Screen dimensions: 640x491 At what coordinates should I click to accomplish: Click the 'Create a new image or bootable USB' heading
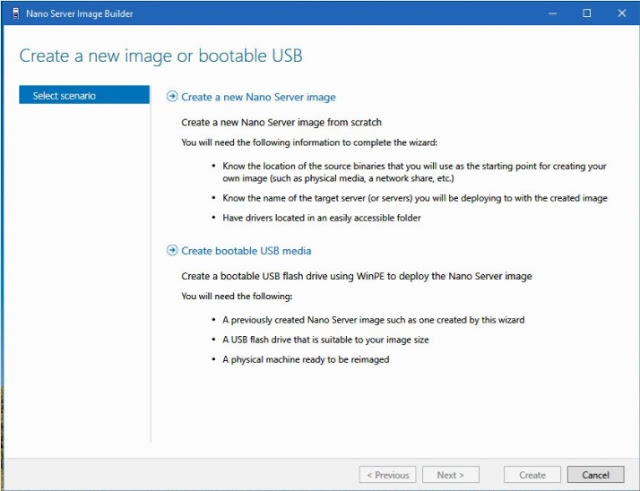coord(161,54)
